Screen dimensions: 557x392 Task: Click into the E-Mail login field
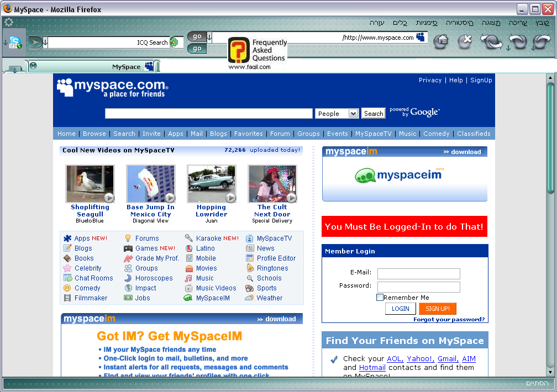tap(418, 274)
